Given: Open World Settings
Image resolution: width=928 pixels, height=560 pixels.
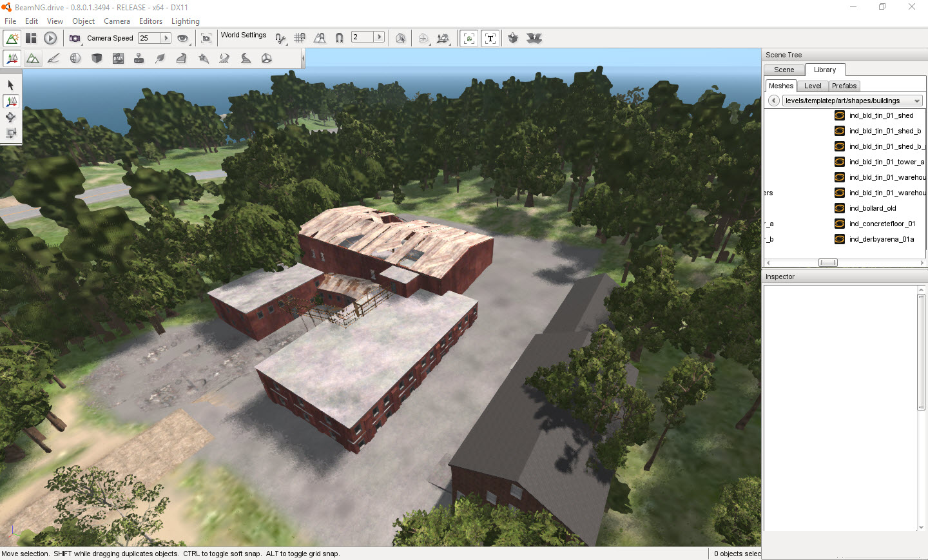Looking at the screenshot, I should click(244, 35).
